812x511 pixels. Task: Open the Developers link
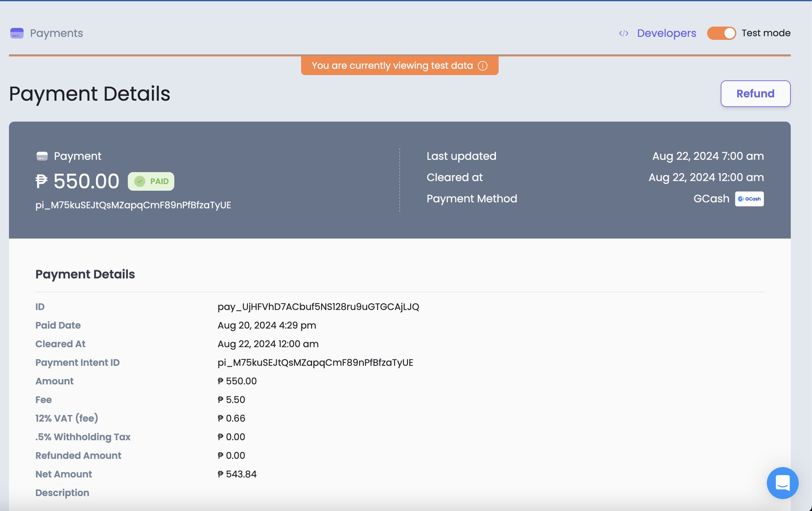666,33
